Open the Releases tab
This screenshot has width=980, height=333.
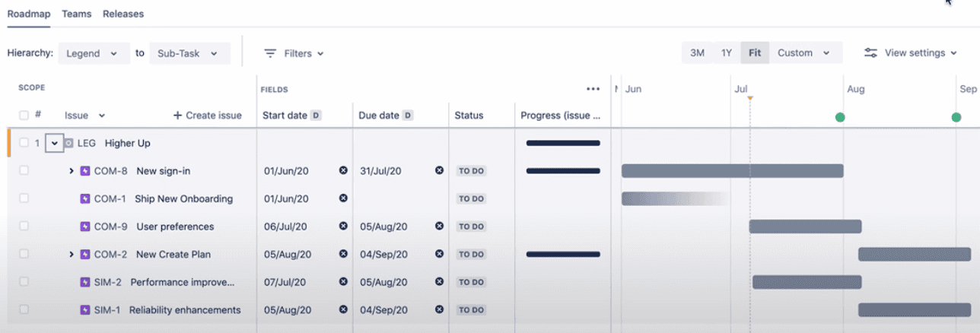click(x=123, y=14)
